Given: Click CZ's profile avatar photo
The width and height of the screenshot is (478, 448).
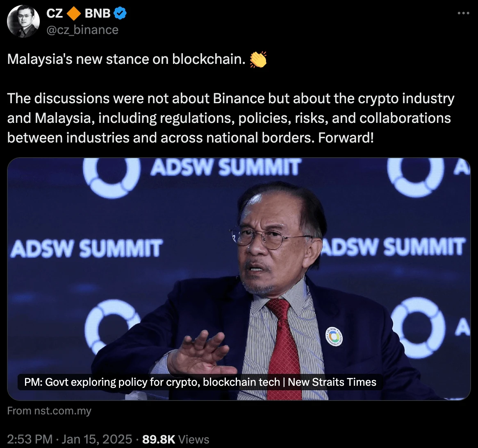Looking at the screenshot, I should pos(23,22).
